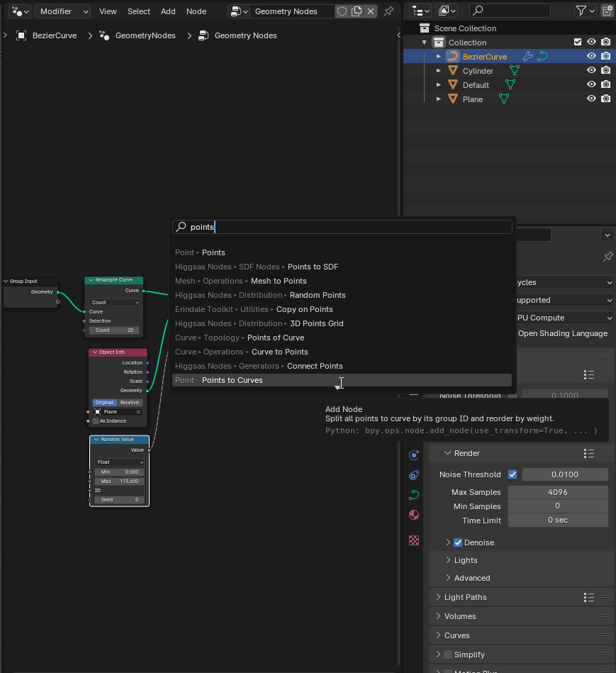The width and height of the screenshot is (616, 673).
Task: Open Random Value Float type dropdown
Action: coord(120,462)
